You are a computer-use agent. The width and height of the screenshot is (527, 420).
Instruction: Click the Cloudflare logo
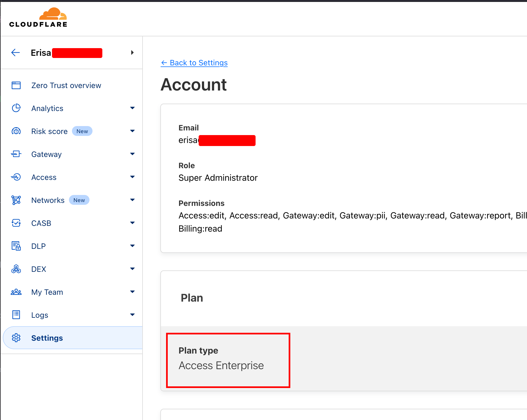38,16
